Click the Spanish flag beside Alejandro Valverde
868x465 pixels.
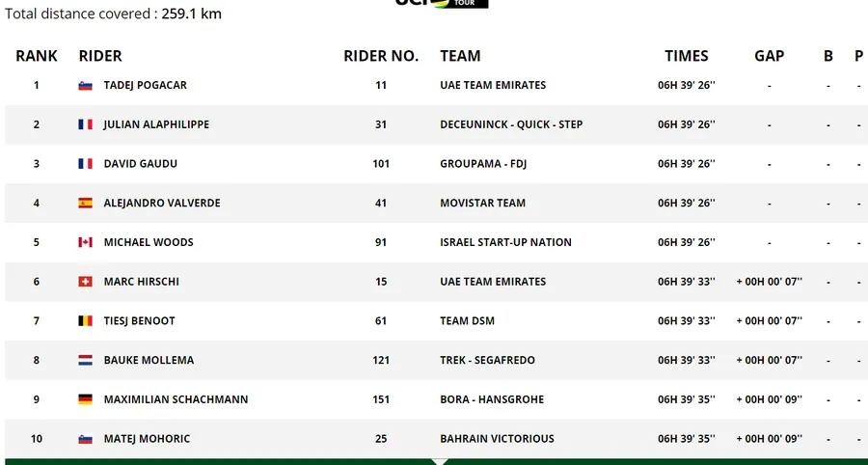point(86,203)
